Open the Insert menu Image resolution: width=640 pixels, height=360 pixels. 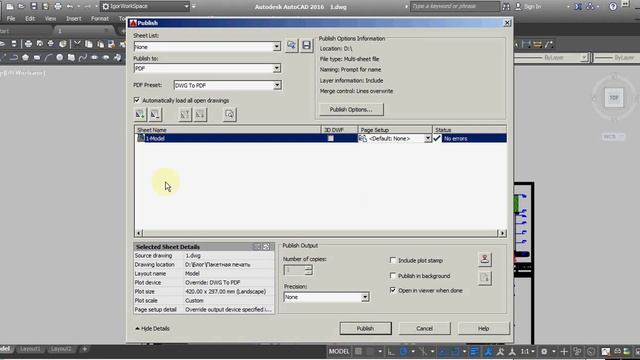(x=74, y=19)
